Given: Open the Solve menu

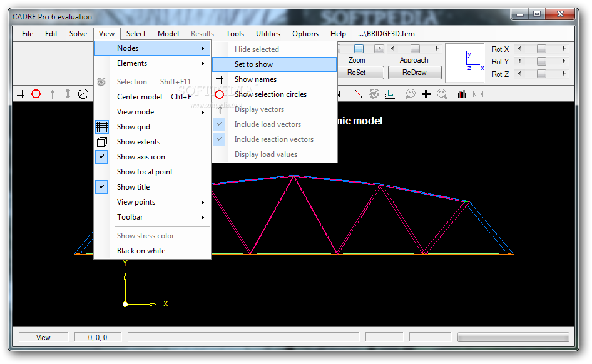Looking at the screenshot, I should 78,34.
